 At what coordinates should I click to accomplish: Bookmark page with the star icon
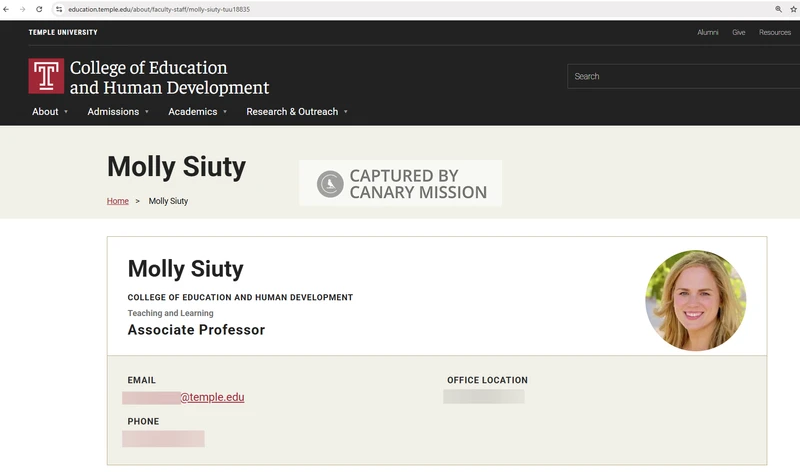793,9
